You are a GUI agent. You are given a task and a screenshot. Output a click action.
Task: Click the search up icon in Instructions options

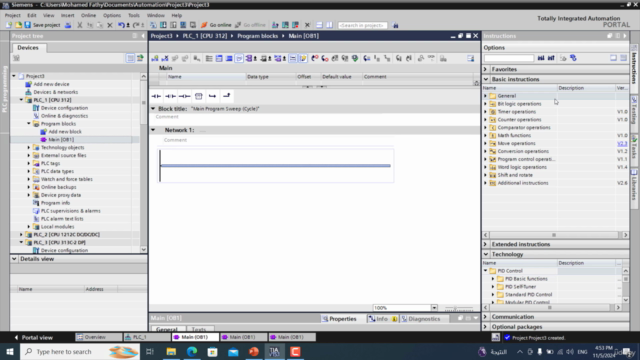point(551,58)
